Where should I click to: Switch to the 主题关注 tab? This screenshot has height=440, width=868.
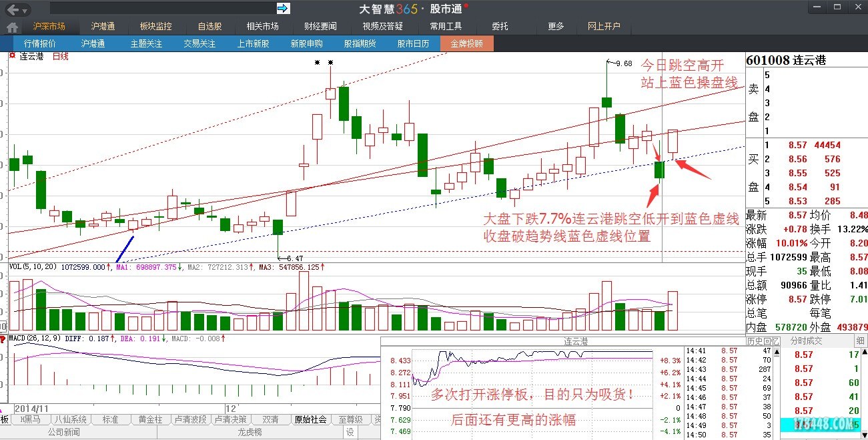click(x=146, y=43)
